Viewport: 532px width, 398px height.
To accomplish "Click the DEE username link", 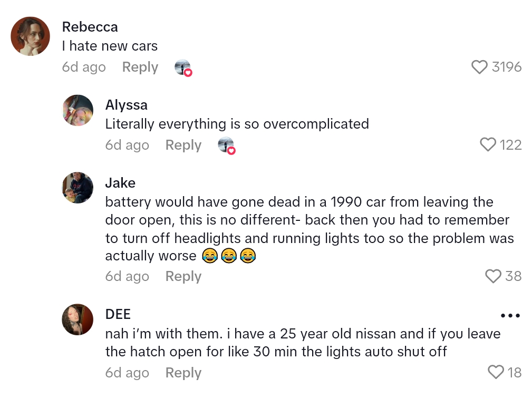I will pyautogui.click(x=118, y=314).
